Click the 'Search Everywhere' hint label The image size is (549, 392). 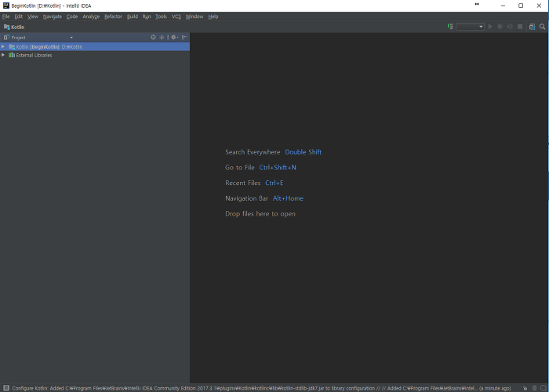pyautogui.click(x=253, y=152)
